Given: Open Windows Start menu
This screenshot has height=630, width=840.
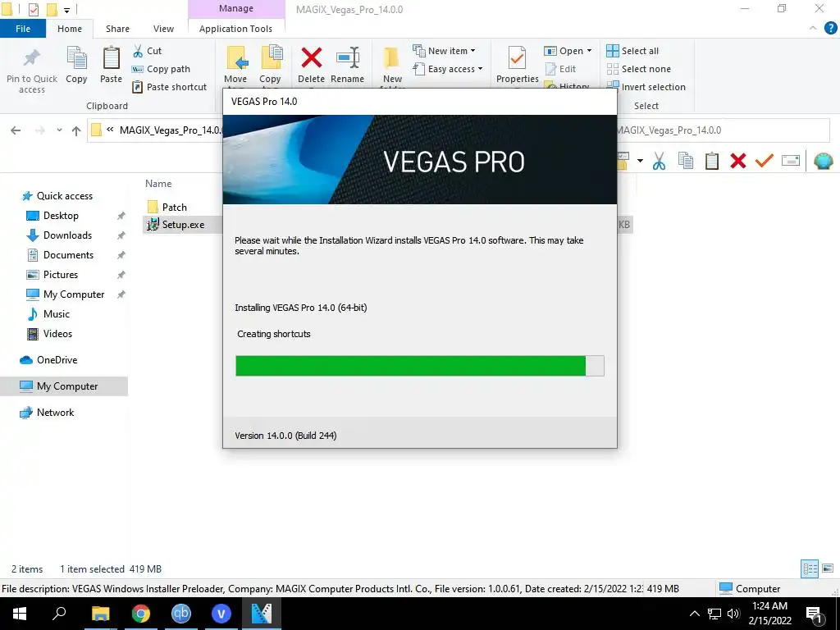Looking at the screenshot, I should pos(20,614).
